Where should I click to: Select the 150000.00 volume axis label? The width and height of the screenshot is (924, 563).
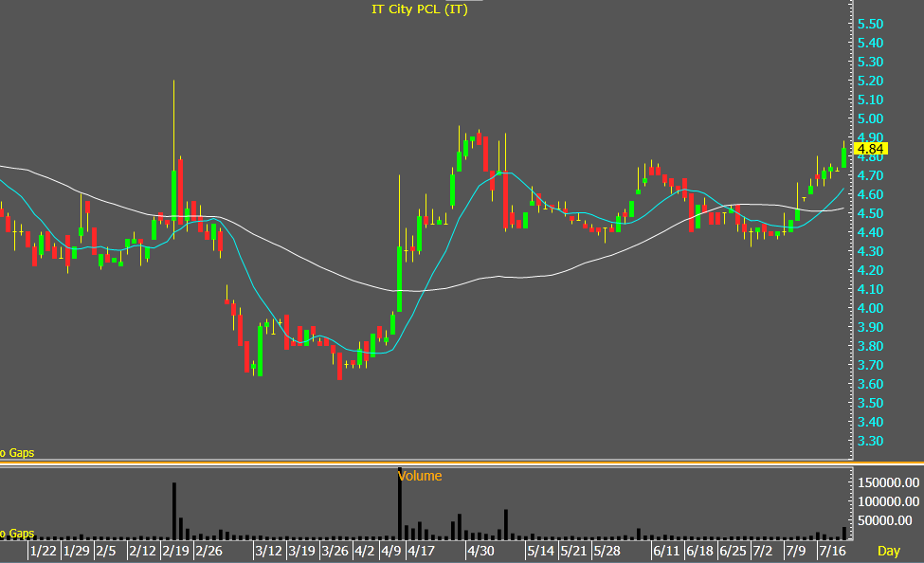[x=888, y=482]
